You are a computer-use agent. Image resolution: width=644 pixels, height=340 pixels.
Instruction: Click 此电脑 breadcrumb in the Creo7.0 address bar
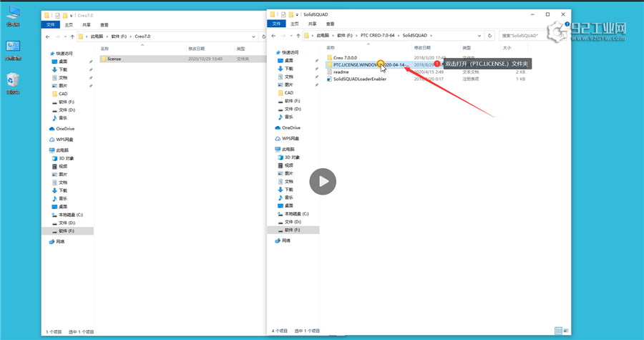97,37
